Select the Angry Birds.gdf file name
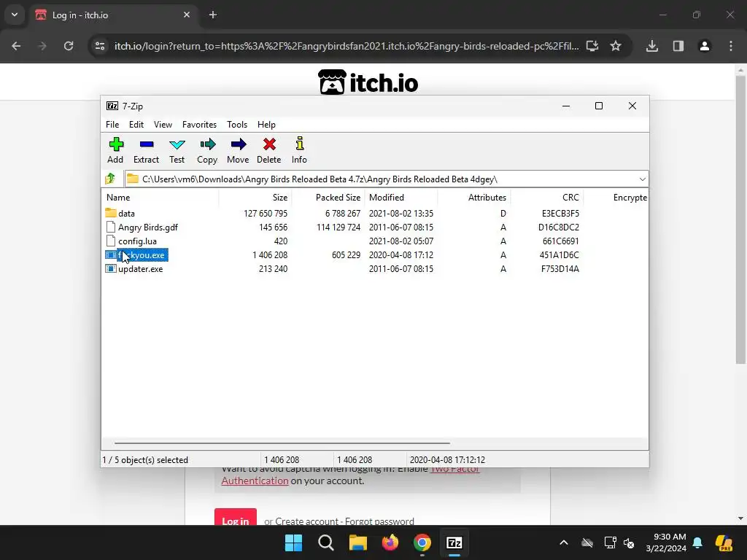Viewport: 747px width, 560px height. tap(147, 227)
